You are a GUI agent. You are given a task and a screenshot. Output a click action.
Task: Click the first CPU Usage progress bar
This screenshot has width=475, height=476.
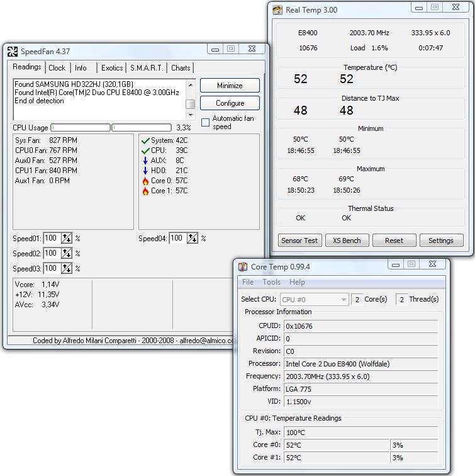click(x=81, y=127)
